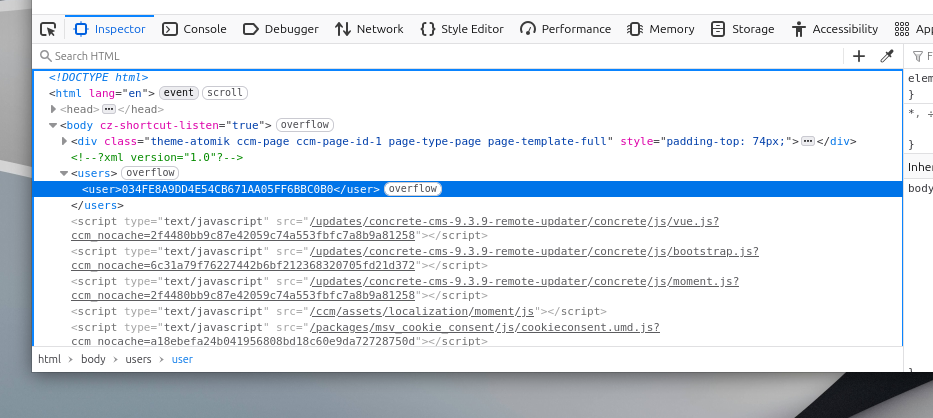Expand the head element
The width and height of the screenshot is (933, 418).
(x=54, y=109)
